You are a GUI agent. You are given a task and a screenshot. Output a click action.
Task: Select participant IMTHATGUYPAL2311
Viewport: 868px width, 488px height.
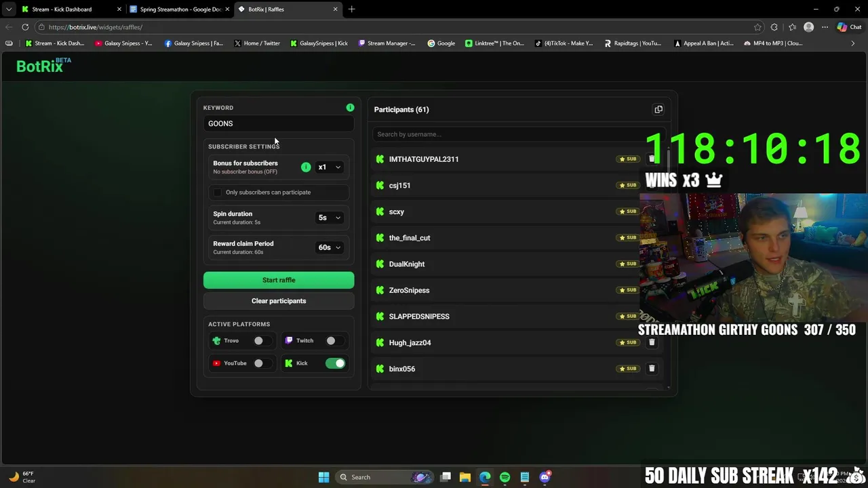424,159
